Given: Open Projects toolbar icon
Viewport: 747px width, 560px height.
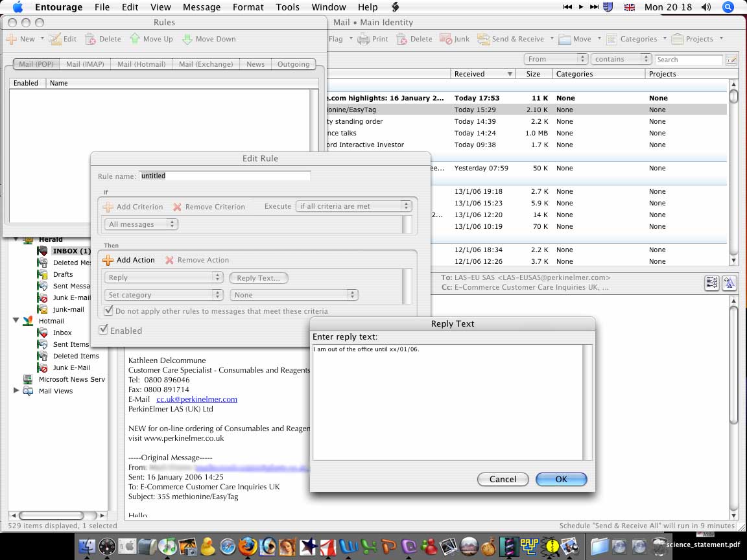Looking at the screenshot, I should [677, 39].
